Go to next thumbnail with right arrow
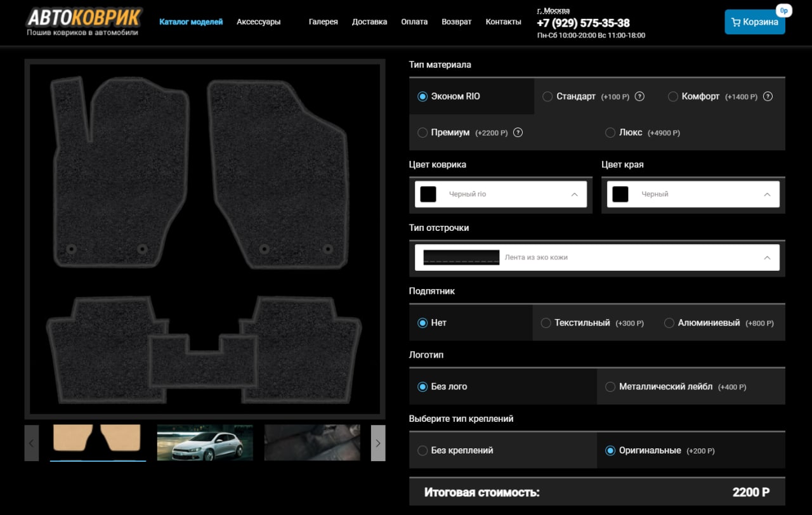The width and height of the screenshot is (812, 515). (x=378, y=443)
